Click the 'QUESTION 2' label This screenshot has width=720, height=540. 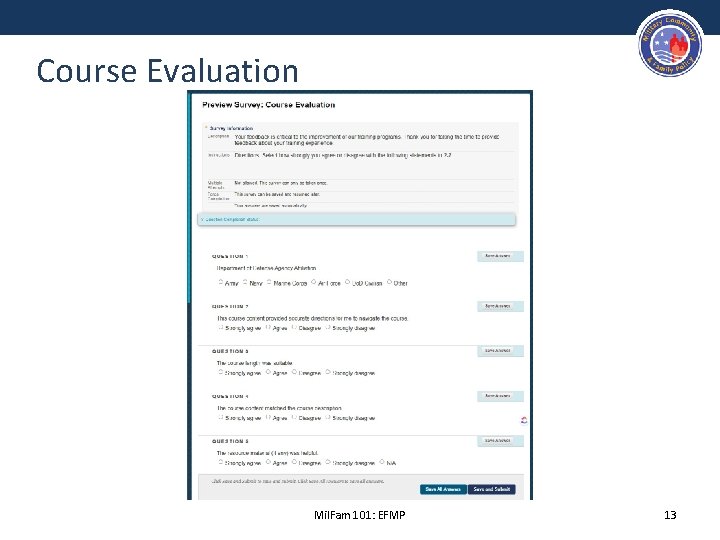click(230, 306)
